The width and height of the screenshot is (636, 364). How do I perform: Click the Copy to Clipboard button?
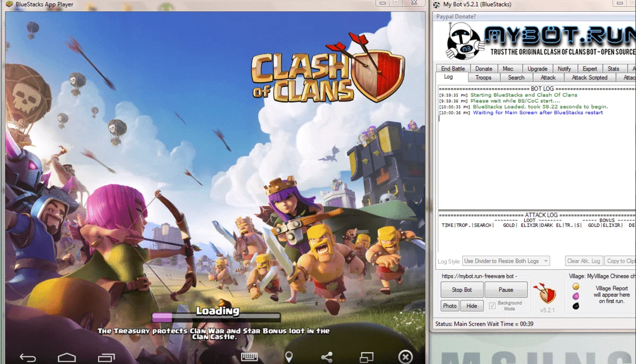[x=621, y=261]
